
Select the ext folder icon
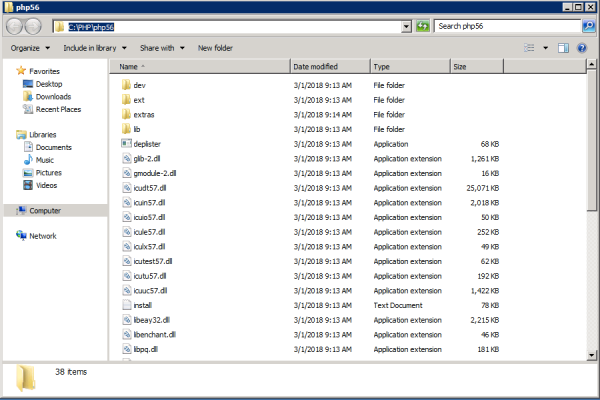pyautogui.click(x=126, y=100)
